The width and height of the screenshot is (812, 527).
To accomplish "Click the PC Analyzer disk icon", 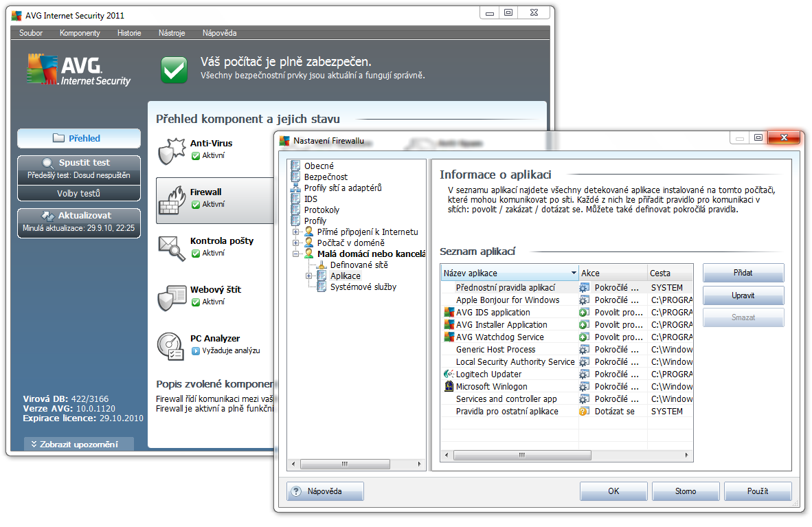I will 170,346.
